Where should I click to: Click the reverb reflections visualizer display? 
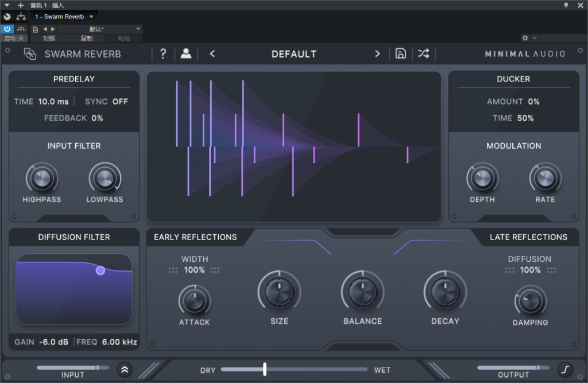[x=294, y=146]
